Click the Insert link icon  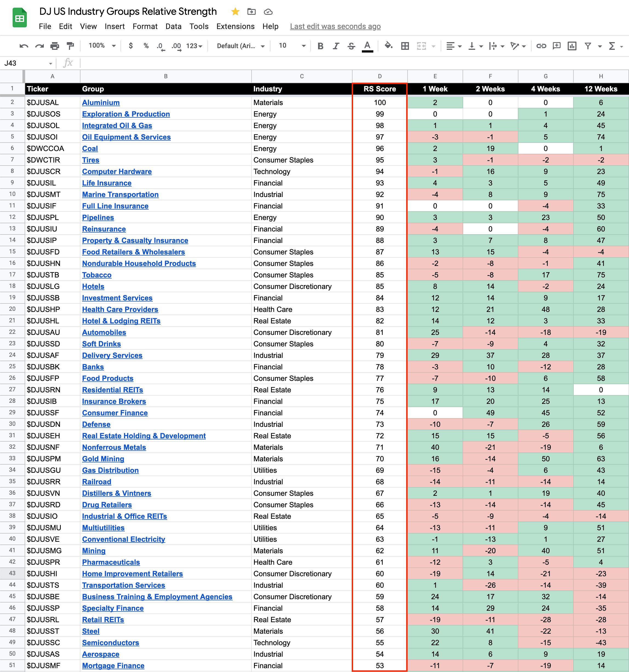(541, 46)
